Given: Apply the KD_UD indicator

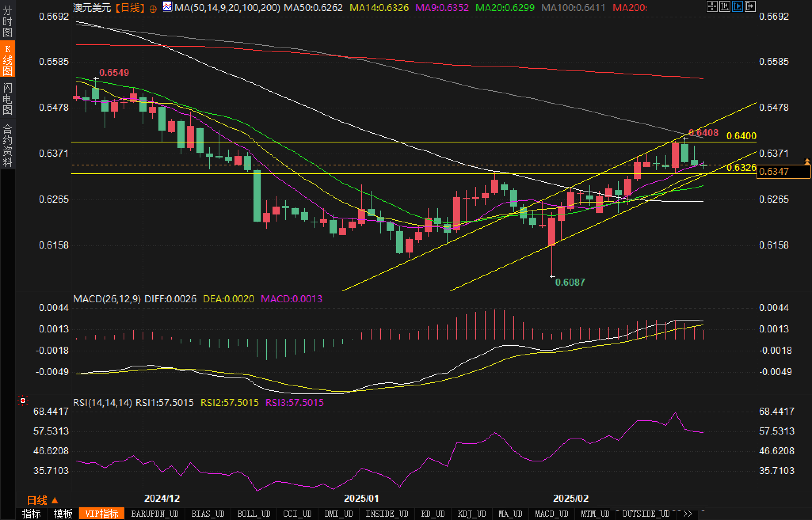Looking at the screenshot, I should coord(433,514).
